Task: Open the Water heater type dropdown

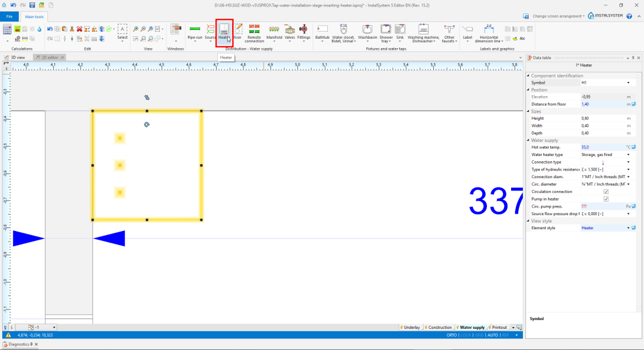Action: tap(628, 155)
